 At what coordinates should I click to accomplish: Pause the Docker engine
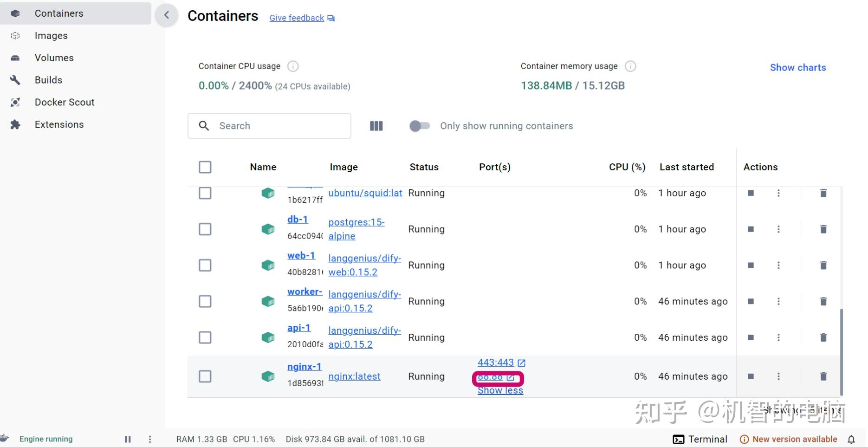[x=128, y=439]
